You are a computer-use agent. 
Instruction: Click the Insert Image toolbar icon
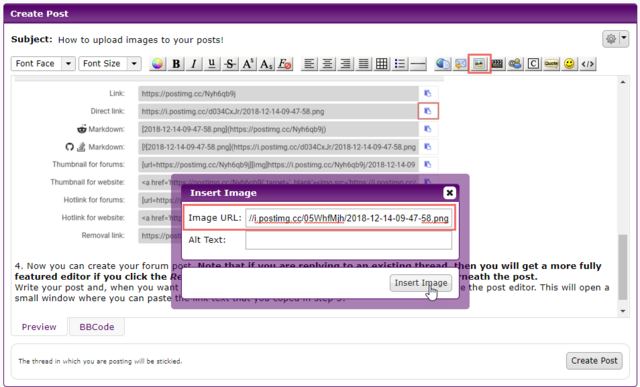coord(479,64)
